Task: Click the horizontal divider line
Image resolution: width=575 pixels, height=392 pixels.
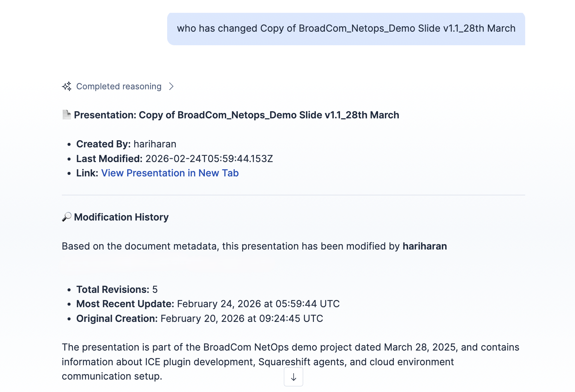Action: 293,195
